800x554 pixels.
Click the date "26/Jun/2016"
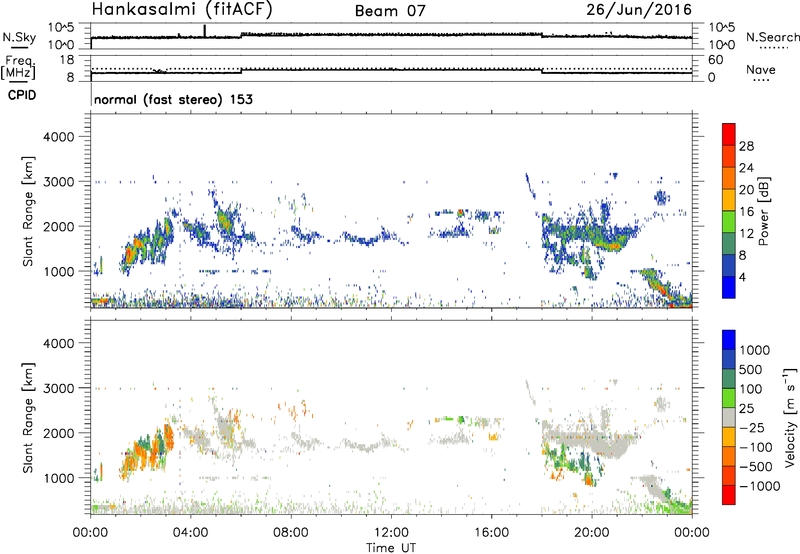tap(639, 10)
